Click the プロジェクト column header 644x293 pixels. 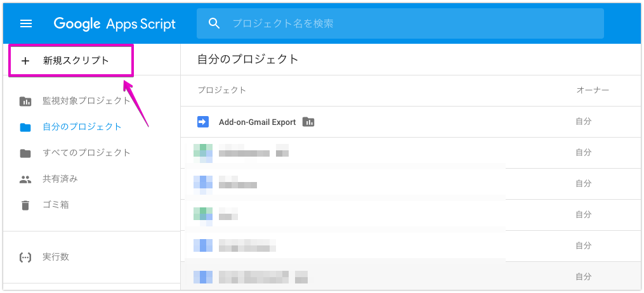pos(222,90)
